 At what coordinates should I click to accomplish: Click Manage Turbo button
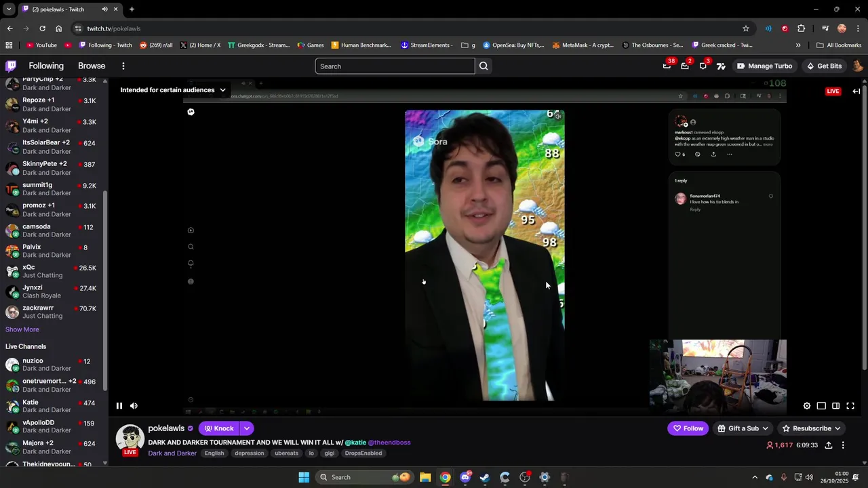pyautogui.click(x=764, y=66)
